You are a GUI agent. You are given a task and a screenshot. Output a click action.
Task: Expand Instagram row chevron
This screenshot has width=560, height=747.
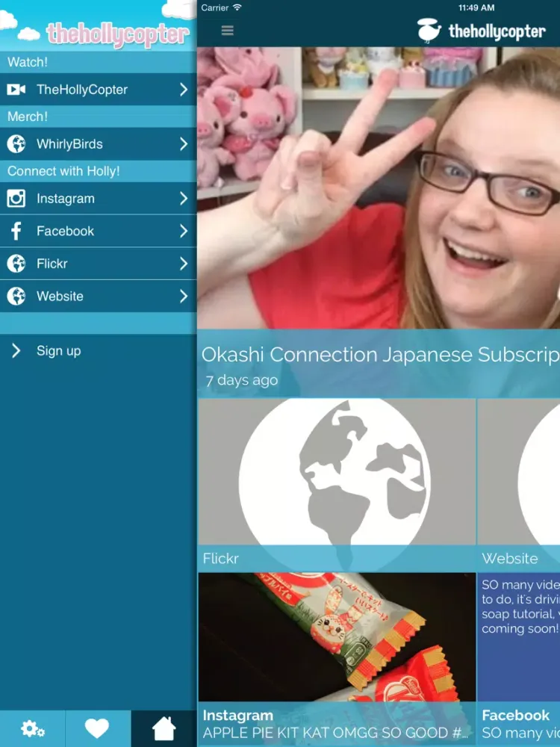(x=184, y=198)
